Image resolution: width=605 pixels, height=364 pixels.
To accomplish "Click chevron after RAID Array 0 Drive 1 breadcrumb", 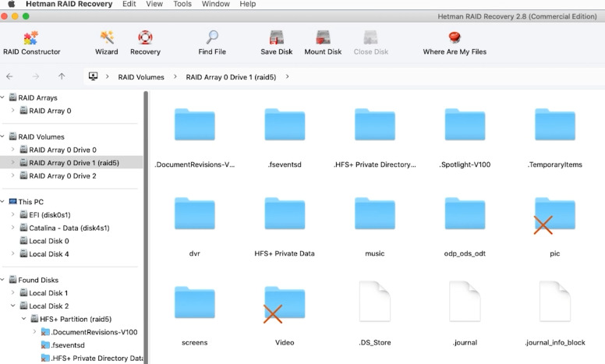I will click(287, 76).
